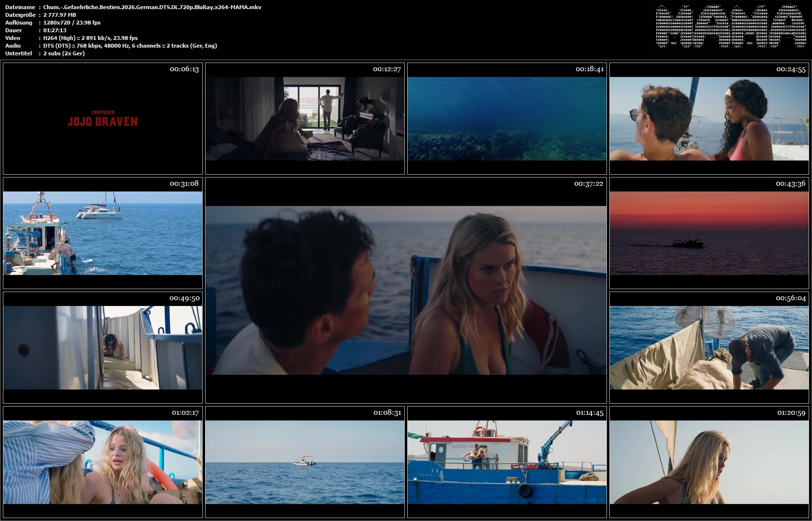Select the file size "2 777.97 MB"
Image resolution: width=812 pixels, height=521 pixels.
coord(60,15)
